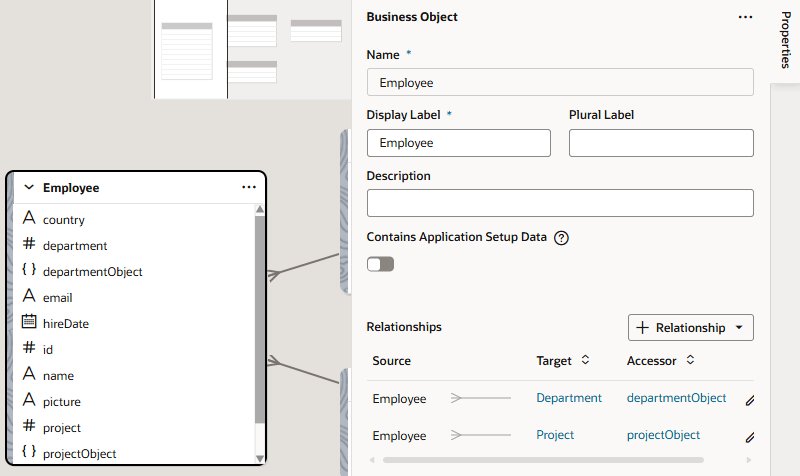Open the Employee card's three-dot menu
Screen dimensions: 800x476
click(x=249, y=187)
